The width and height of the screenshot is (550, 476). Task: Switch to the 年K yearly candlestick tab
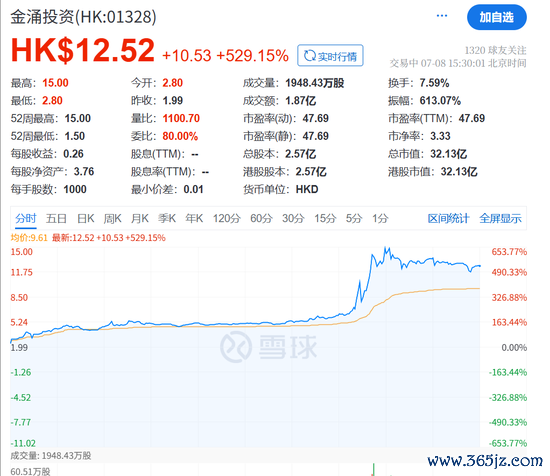[194, 218]
